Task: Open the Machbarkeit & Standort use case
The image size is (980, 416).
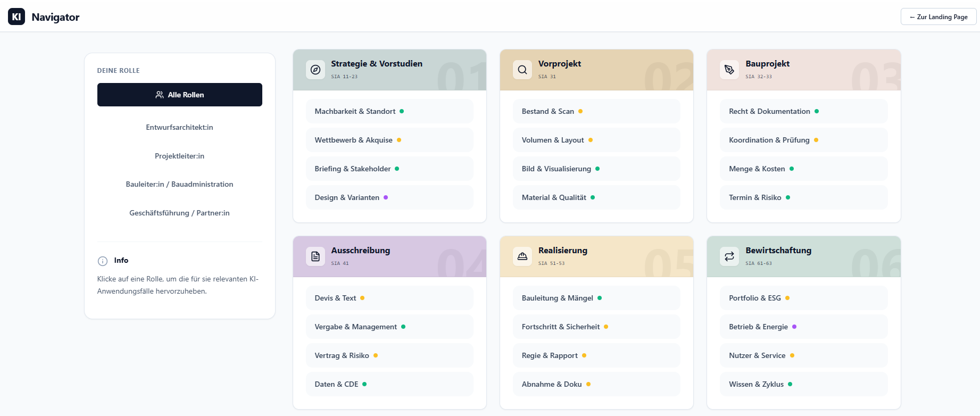Action: tap(389, 111)
